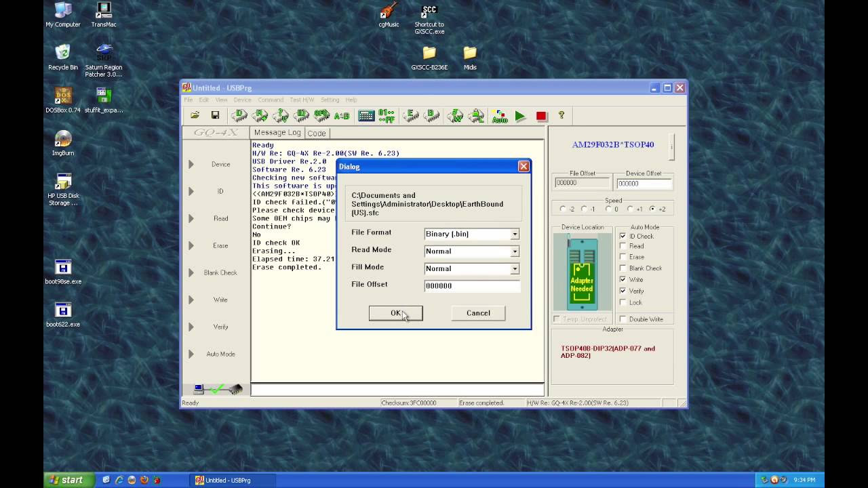Click the 01..FF fill toolbar icon
Image resolution: width=868 pixels, height=488 pixels.
387,116
